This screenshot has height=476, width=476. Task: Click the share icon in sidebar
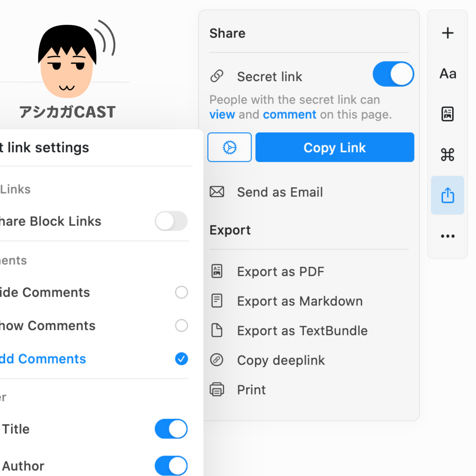[447, 195]
